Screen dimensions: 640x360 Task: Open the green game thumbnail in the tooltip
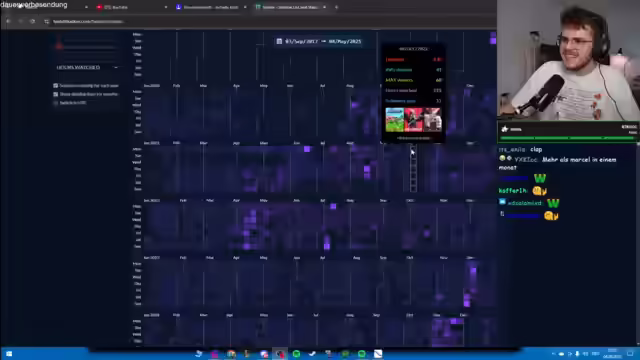click(395, 120)
